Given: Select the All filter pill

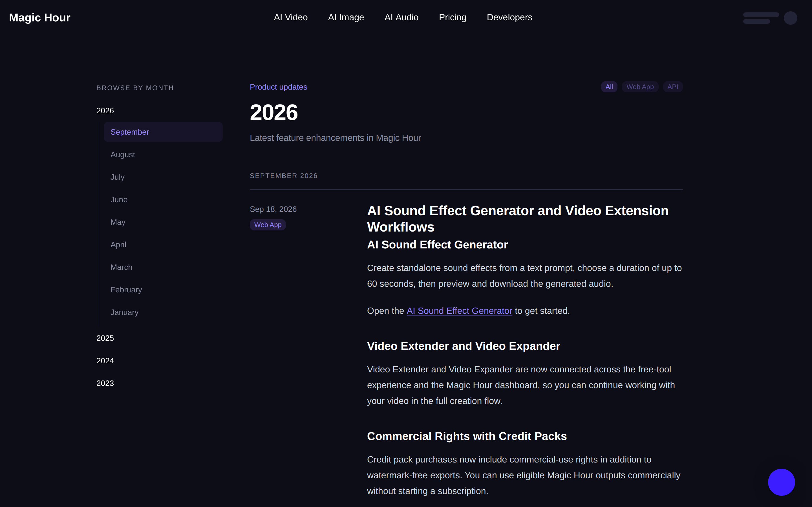Looking at the screenshot, I should coord(609,87).
